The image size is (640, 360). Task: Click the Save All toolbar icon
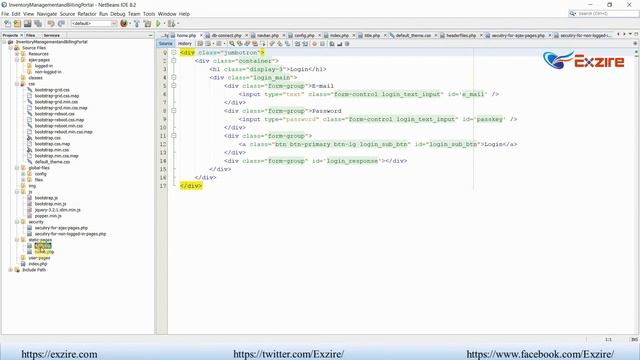[38, 24]
